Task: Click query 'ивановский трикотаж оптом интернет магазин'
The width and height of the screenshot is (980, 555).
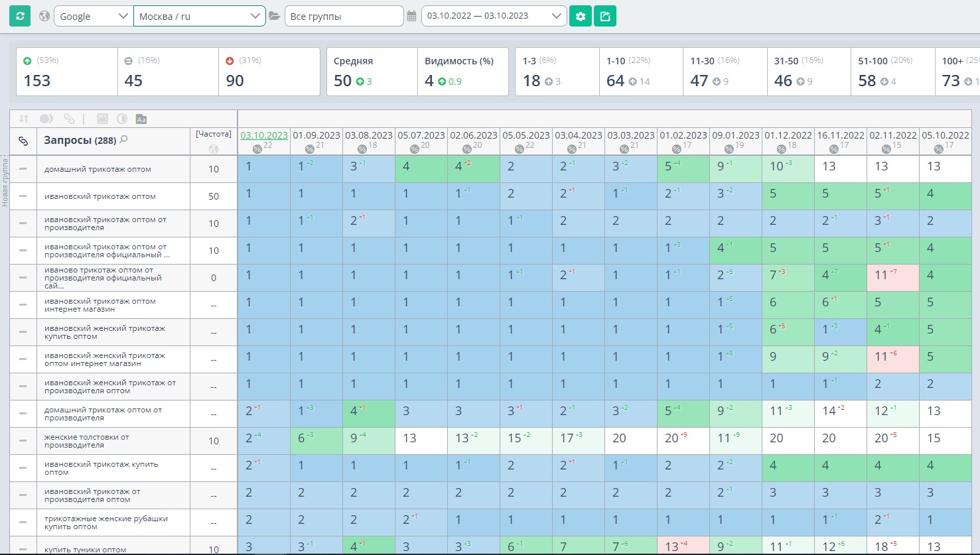Action: point(100,305)
